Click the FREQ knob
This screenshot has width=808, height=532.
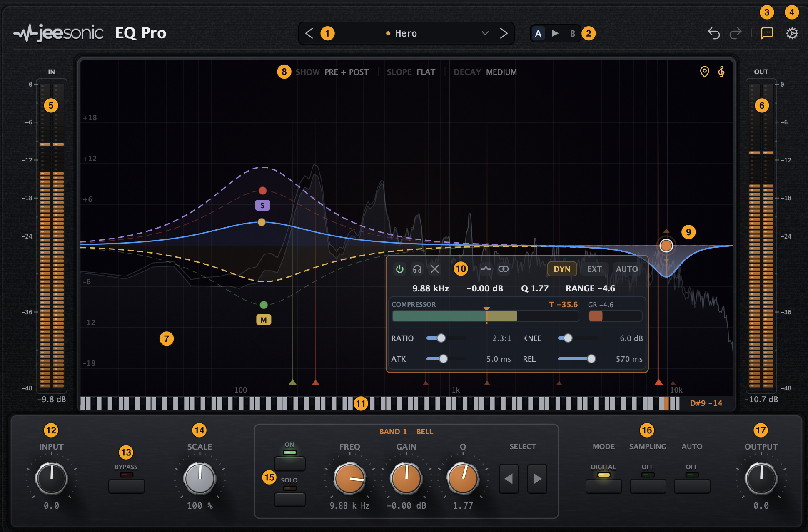pyautogui.click(x=349, y=478)
